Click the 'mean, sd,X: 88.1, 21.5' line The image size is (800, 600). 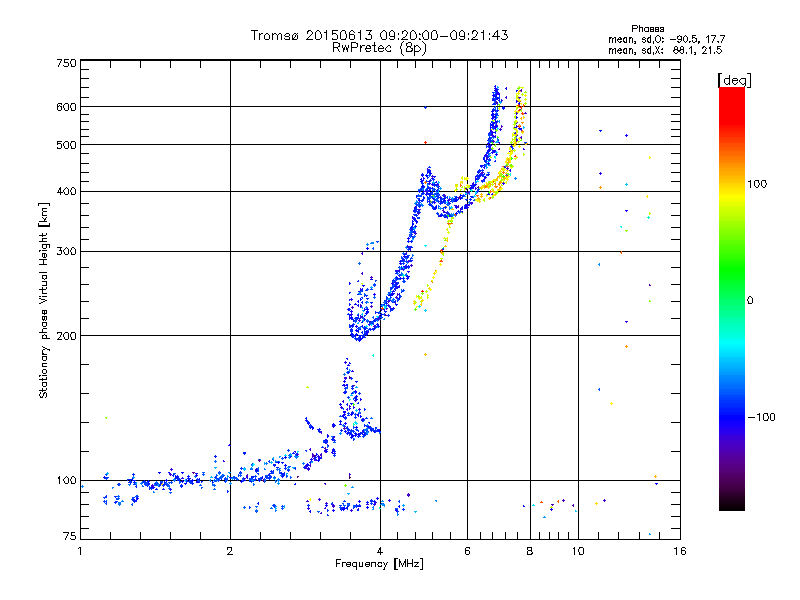pyautogui.click(x=665, y=50)
